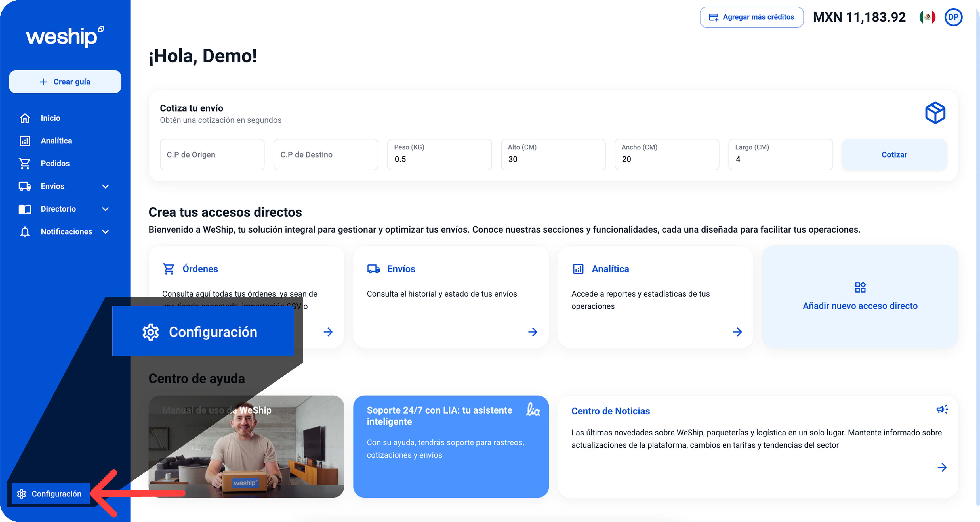Screen dimensions: 980x522
Task: Click the Mexico flag country icon
Action: click(x=927, y=17)
